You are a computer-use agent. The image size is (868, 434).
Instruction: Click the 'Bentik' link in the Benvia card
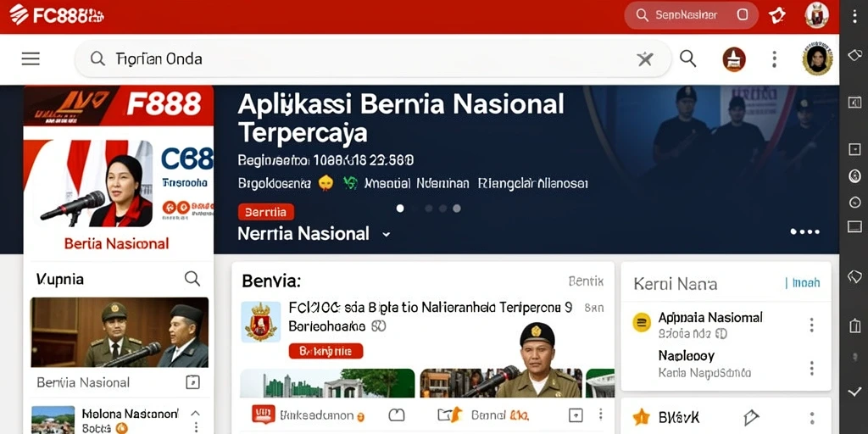[x=586, y=281]
